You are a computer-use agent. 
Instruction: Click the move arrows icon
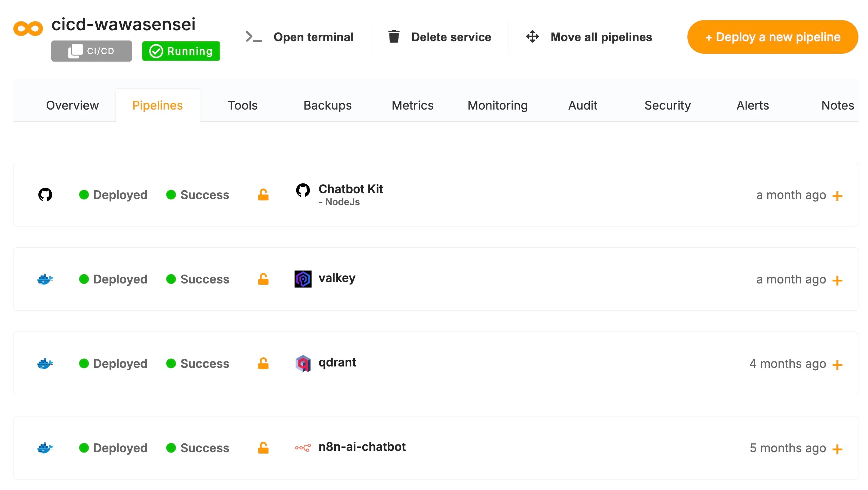tap(532, 37)
